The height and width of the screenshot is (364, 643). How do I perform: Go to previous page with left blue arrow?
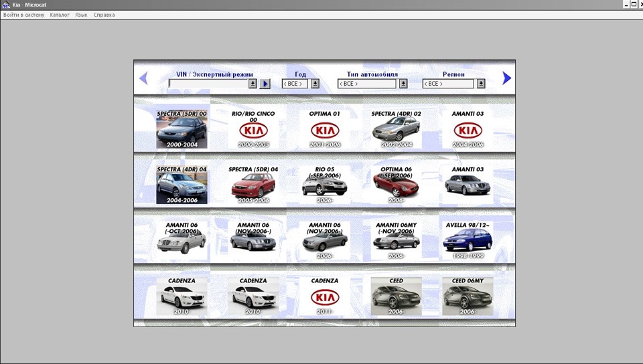pos(143,78)
